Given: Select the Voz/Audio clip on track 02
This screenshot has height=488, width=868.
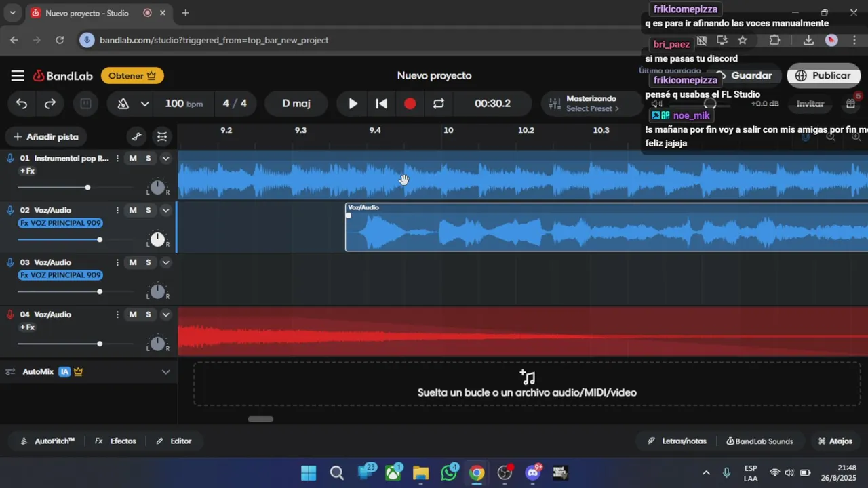Looking at the screenshot, I should click(606, 227).
